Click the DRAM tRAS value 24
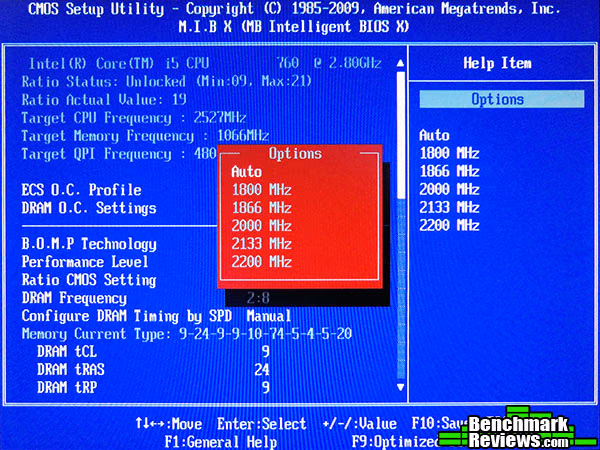 pyautogui.click(x=262, y=370)
